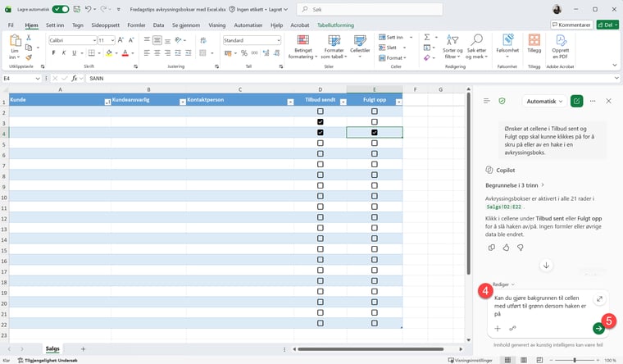The image size is (623, 364).
Task: Open Søk etter og merk magnifier
Action: click(x=476, y=48)
